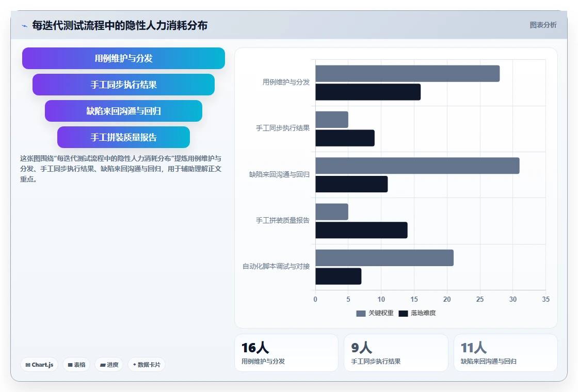Click the 落地难度 bar for 缺陷来回沟通与回归

tap(351, 184)
